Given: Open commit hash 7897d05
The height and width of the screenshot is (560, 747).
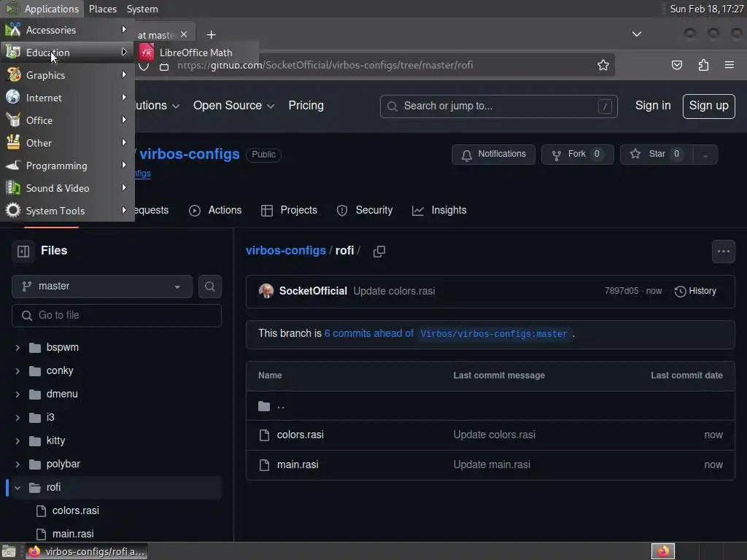Looking at the screenshot, I should click(622, 291).
